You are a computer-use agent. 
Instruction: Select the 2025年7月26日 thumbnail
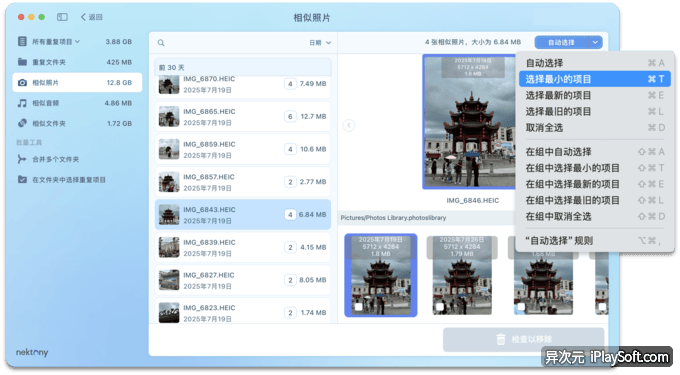point(462,275)
